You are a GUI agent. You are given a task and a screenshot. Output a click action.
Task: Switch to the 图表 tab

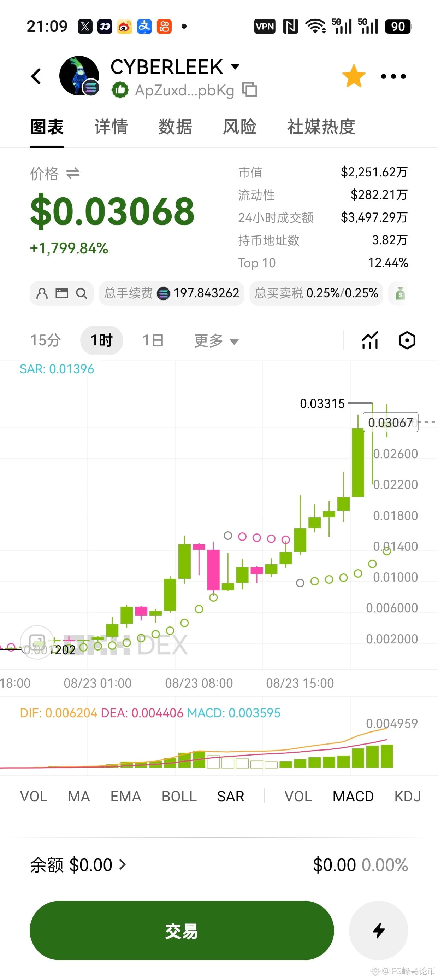click(47, 127)
